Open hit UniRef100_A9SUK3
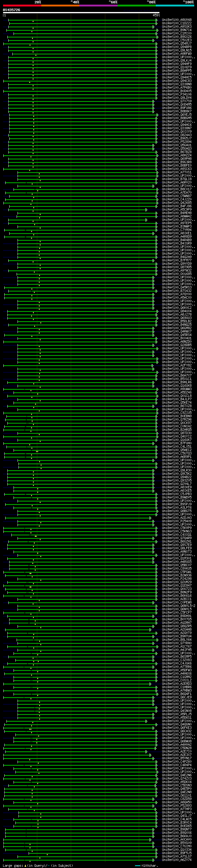Screen dimensions: 197x868 tap(177, 26)
